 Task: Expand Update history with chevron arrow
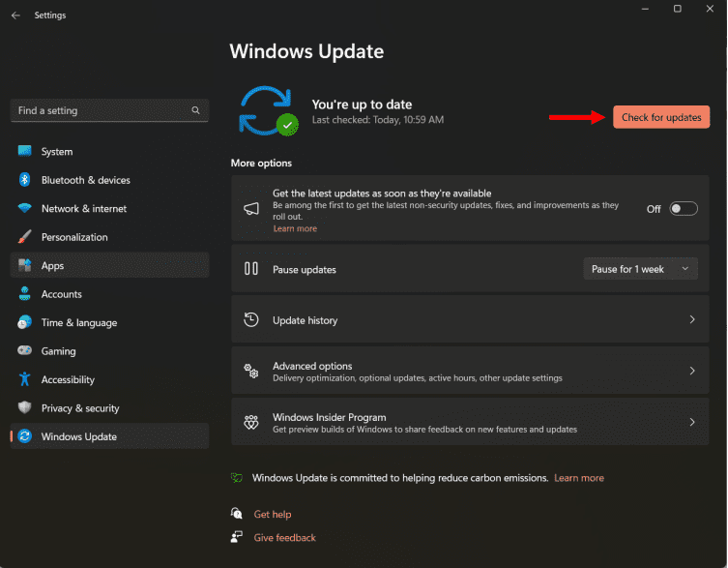pyautogui.click(x=691, y=319)
